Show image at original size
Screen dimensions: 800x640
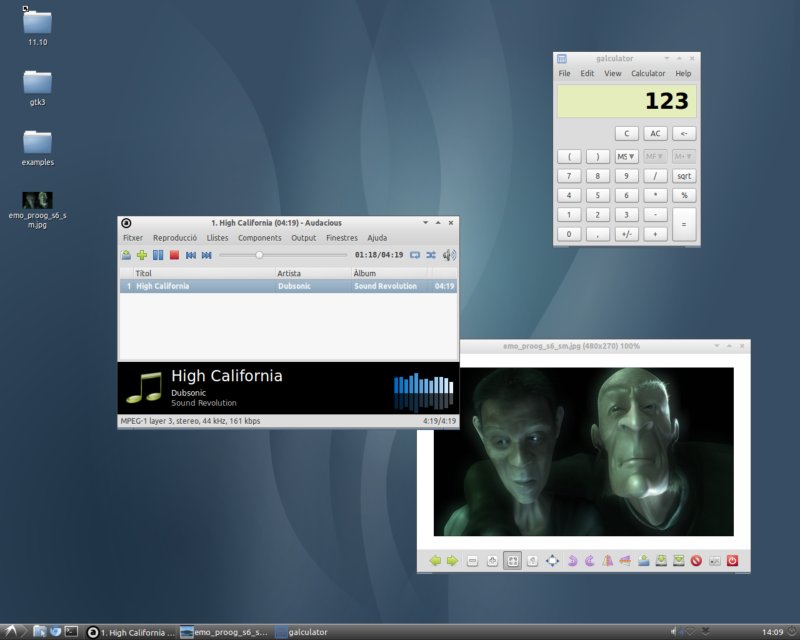[533, 561]
